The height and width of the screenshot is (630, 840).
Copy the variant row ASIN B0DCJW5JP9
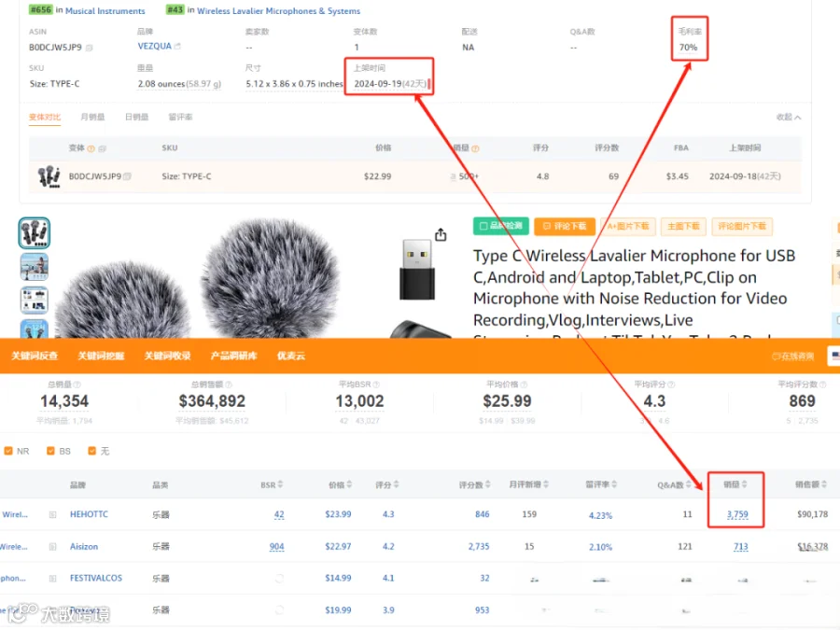127,176
